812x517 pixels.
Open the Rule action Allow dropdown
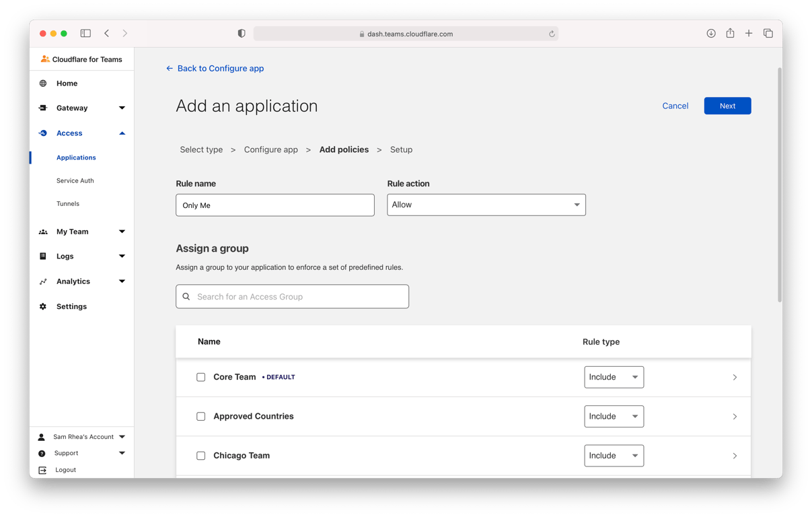[486, 205]
